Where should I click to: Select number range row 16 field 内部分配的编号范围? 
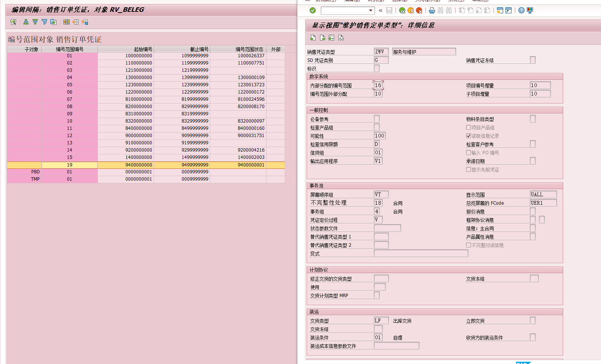[378, 85]
